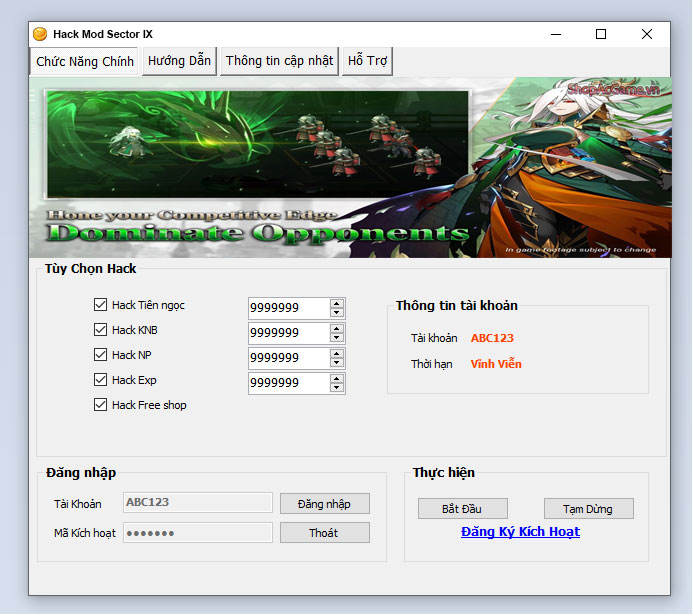Click the game banner image
Screen dimensions: 693x616
(350, 167)
